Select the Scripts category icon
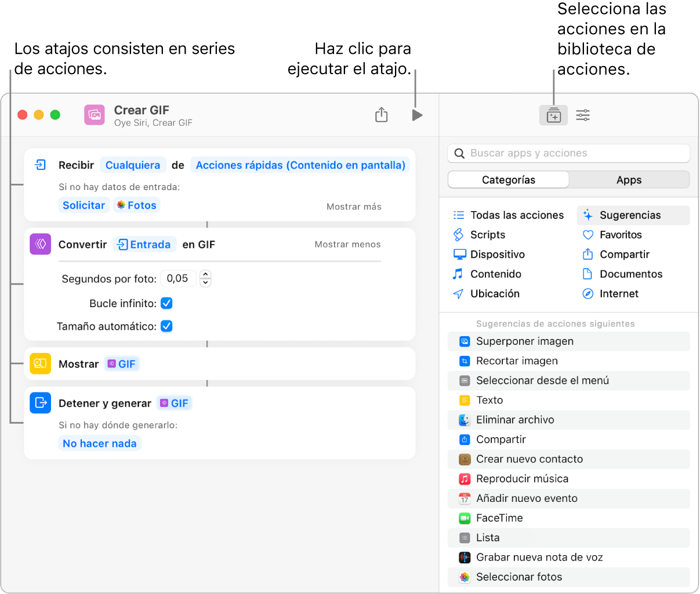 point(459,235)
